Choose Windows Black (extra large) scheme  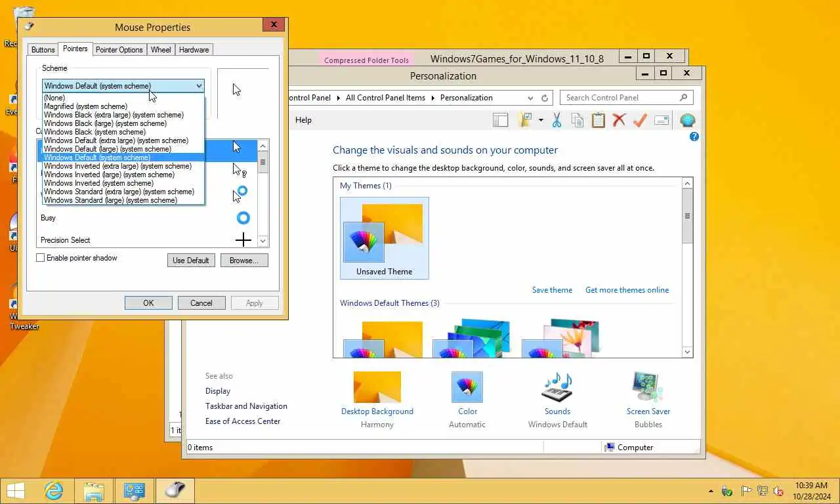tap(123, 115)
